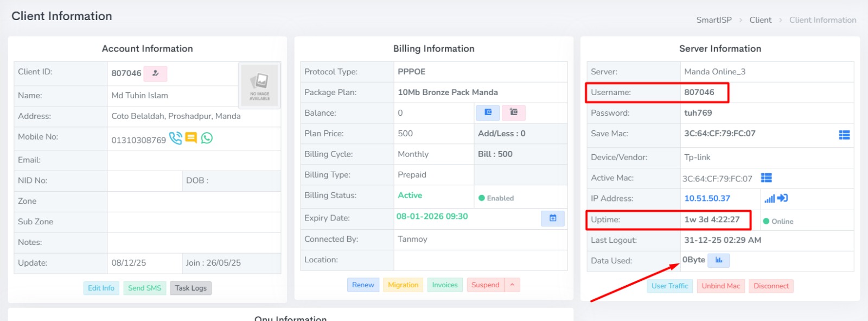Image resolution: width=868 pixels, height=321 pixels.
Task: Expand the caret dropdown next to Suspend
Action: (512, 285)
